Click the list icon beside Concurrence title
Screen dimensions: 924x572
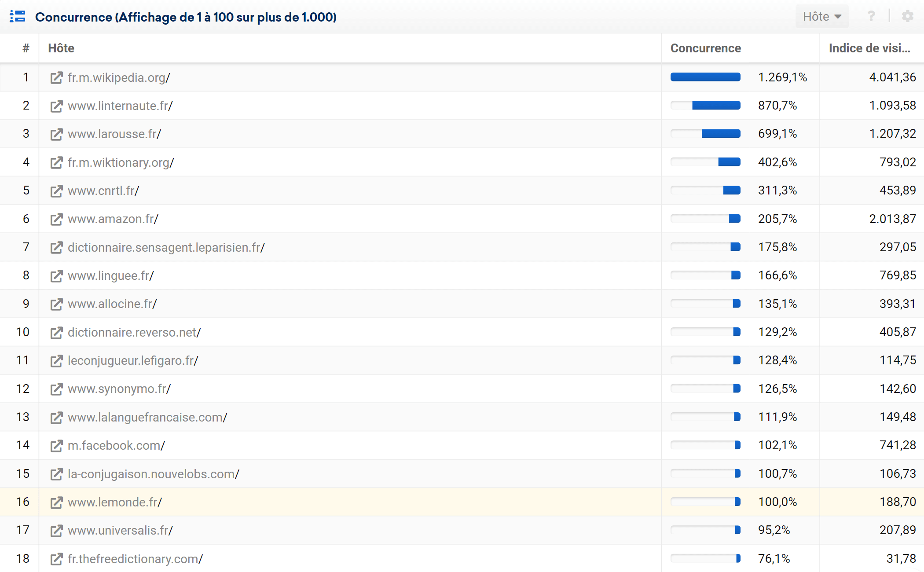tap(18, 17)
